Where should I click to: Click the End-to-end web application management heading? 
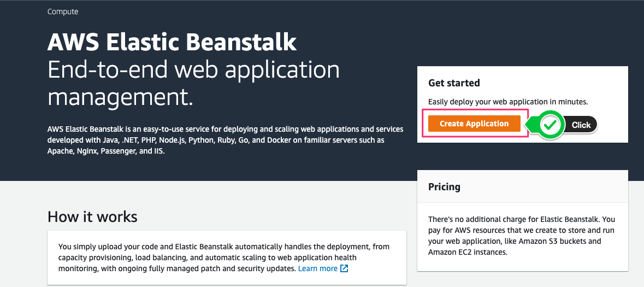[193, 84]
